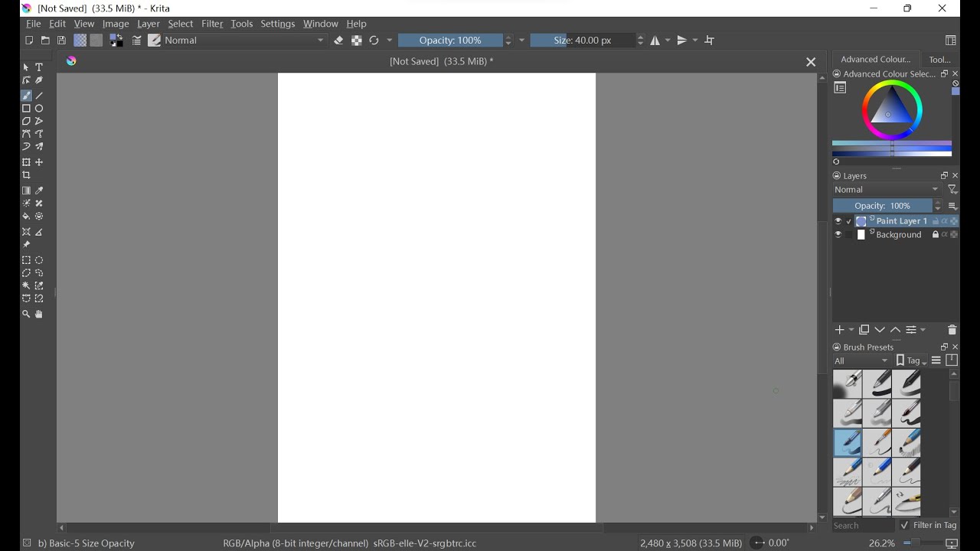Select the Move tool
980x551 pixels.
coord(40,162)
